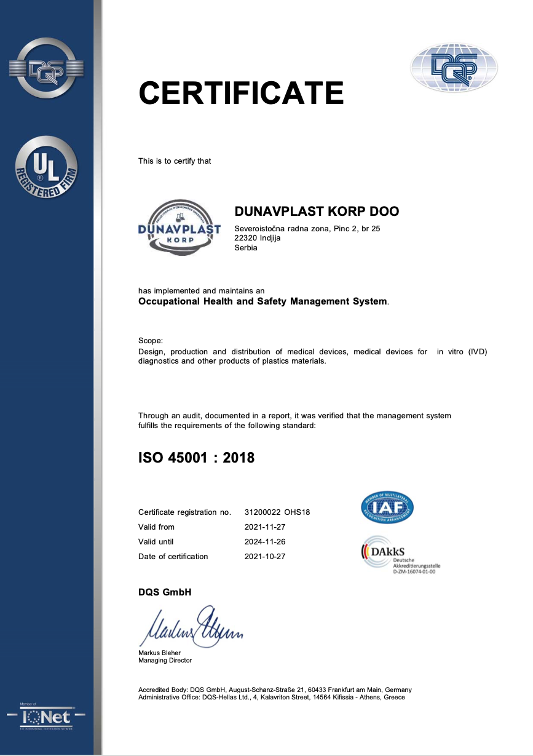Click the country name 'Serbia'
This screenshot has height=756, width=533.
(x=246, y=248)
